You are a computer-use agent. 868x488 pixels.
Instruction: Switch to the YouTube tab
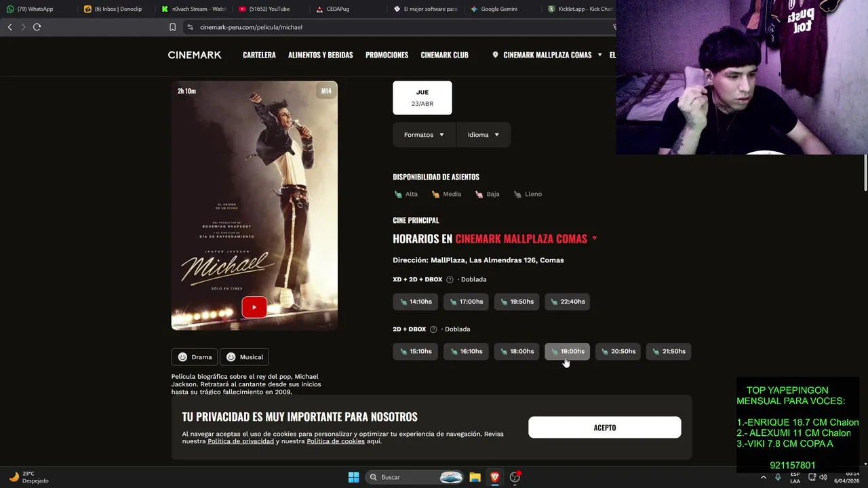point(271,9)
